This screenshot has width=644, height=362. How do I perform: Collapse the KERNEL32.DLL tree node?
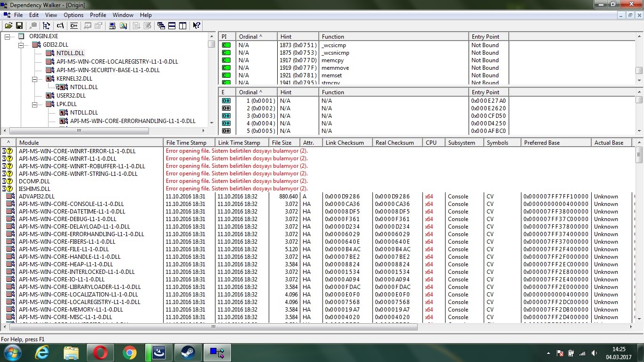tap(34, 79)
